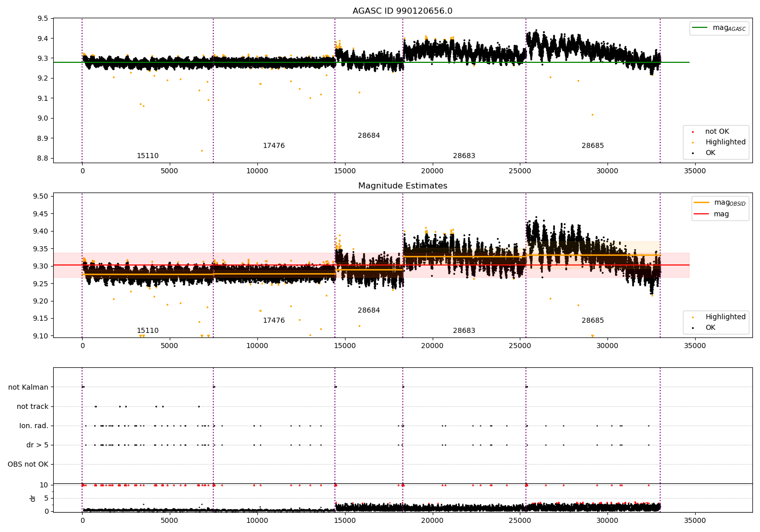Click the red "mag" legend entry
The width and height of the screenshot is (760, 532).
pyautogui.click(x=712, y=214)
